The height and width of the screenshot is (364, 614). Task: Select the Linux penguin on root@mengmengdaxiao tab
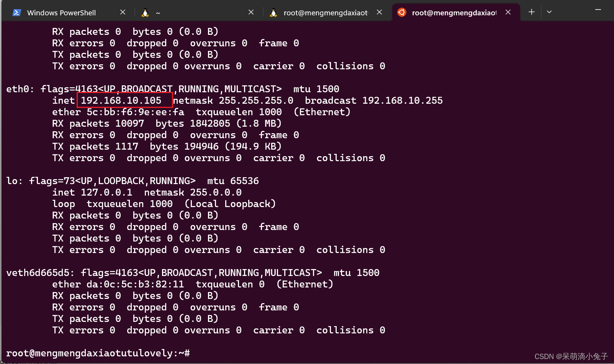[273, 13]
